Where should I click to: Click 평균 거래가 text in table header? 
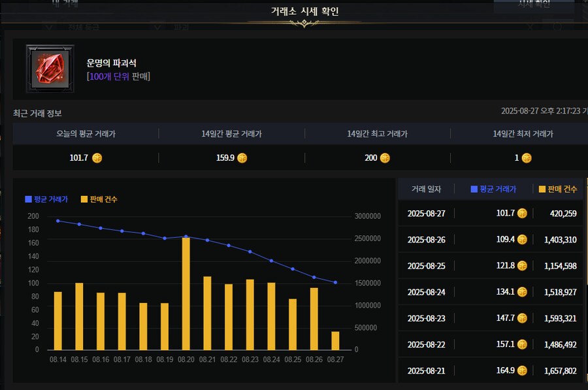point(498,189)
